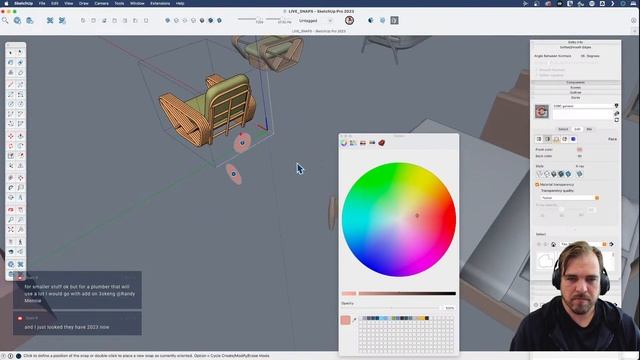Viewport: 640px width, 360px height.
Task: Go to home in Styles Select browser
Action: [x=553, y=244]
